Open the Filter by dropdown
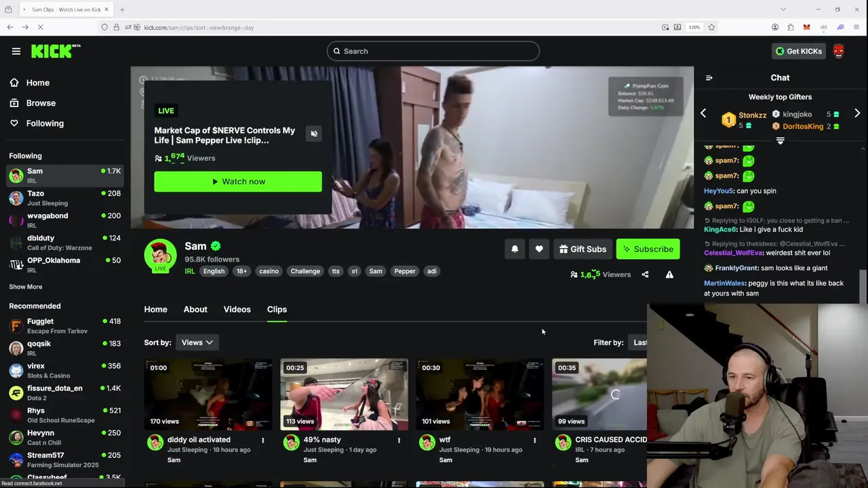 (x=639, y=342)
